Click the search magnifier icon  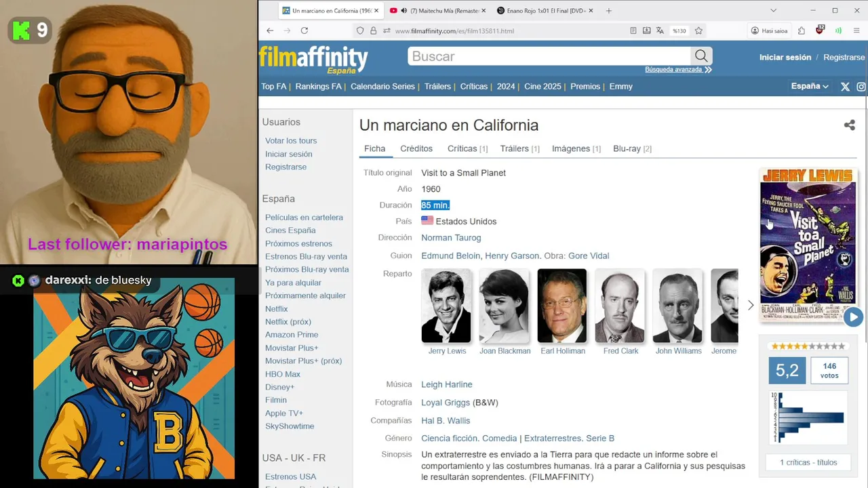pos(701,56)
